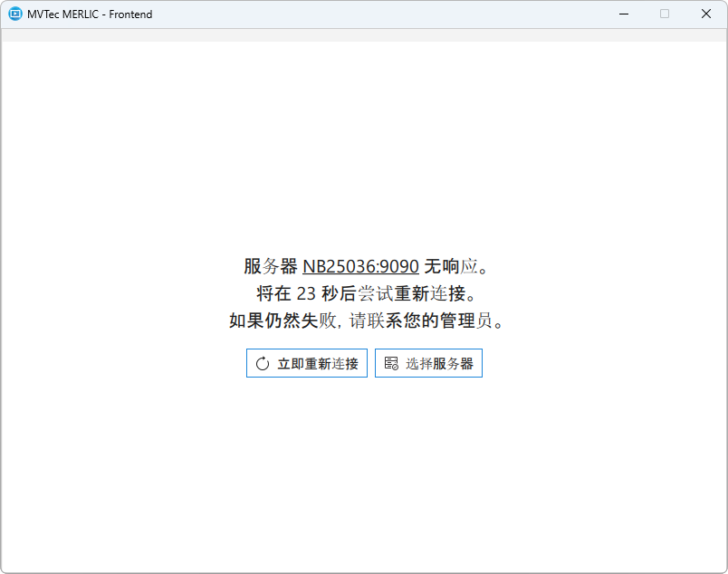This screenshot has width=728, height=574.
Task: Click empty title bar area right of the title
Action: [x=380, y=14]
